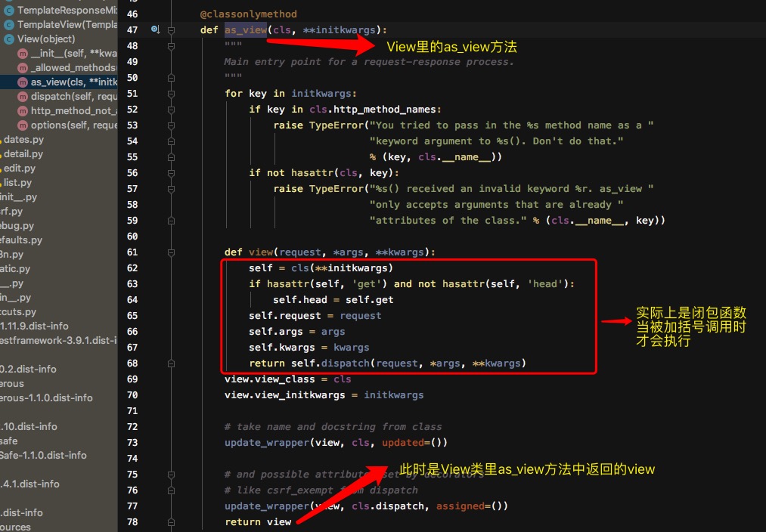Click the override marker icon on line 47
This screenshot has width=766, height=532.
click(x=154, y=29)
